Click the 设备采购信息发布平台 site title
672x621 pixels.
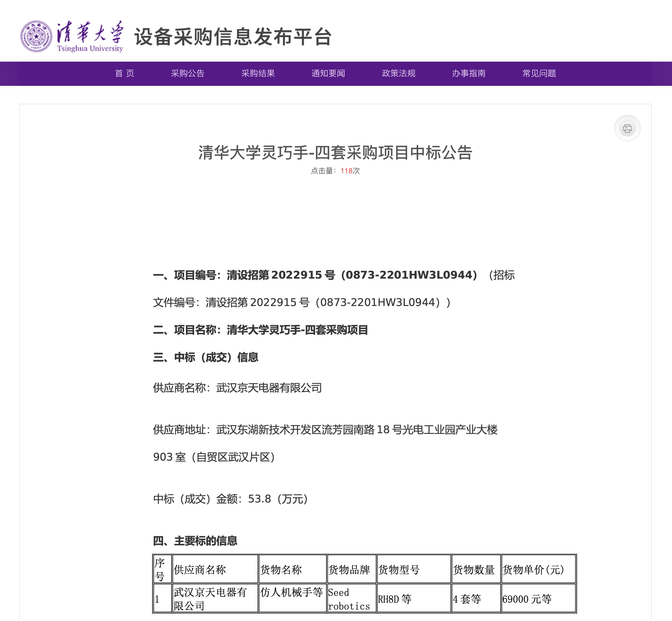[233, 37]
